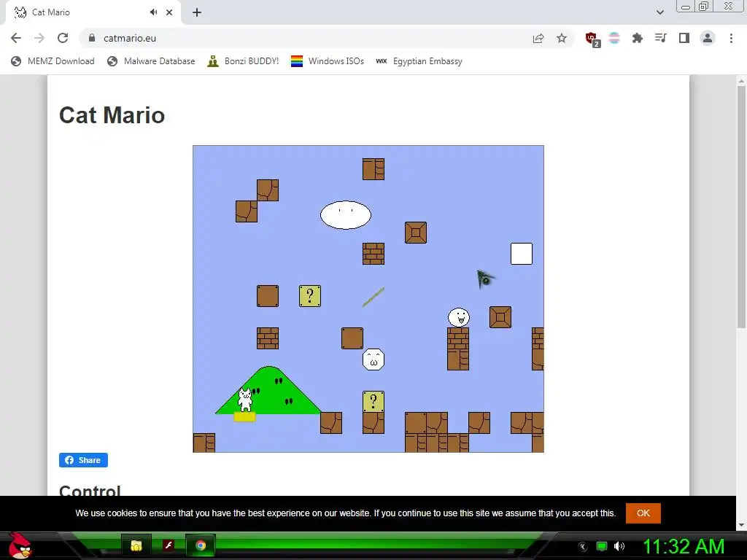The height and width of the screenshot is (560, 747).
Task: Open the striped pink-blue extension icon
Action: [x=614, y=38]
